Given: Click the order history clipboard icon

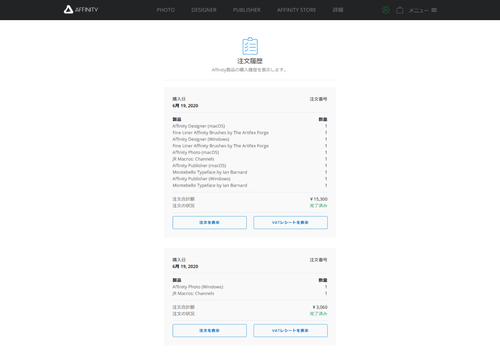Looking at the screenshot, I should [x=250, y=46].
